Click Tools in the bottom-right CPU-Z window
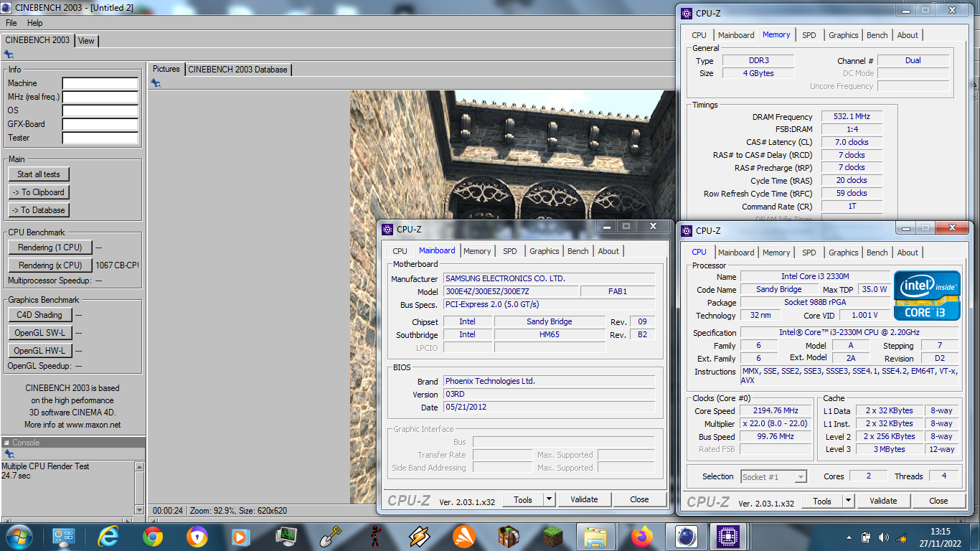The height and width of the screenshot is (551, 980). (822, 501)
